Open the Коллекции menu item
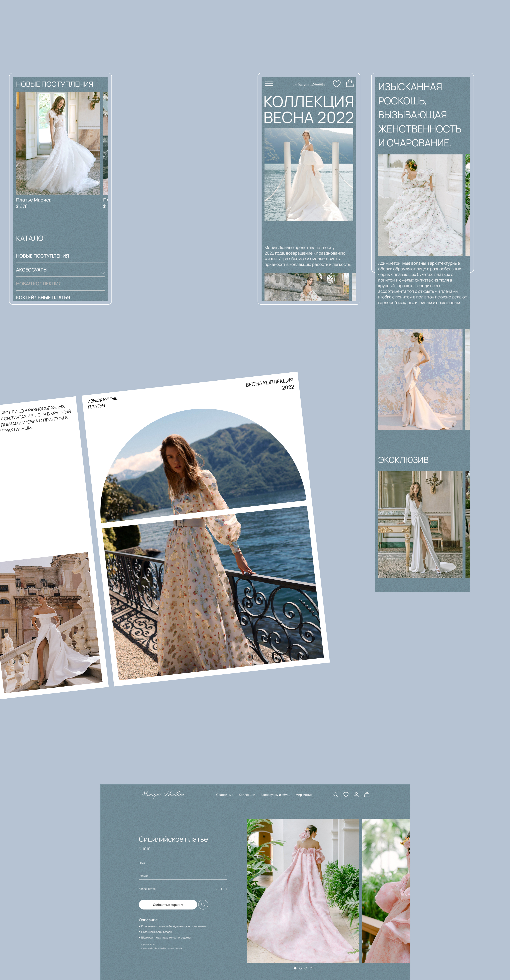Screen dimensions: 510x980 (247, 795)
